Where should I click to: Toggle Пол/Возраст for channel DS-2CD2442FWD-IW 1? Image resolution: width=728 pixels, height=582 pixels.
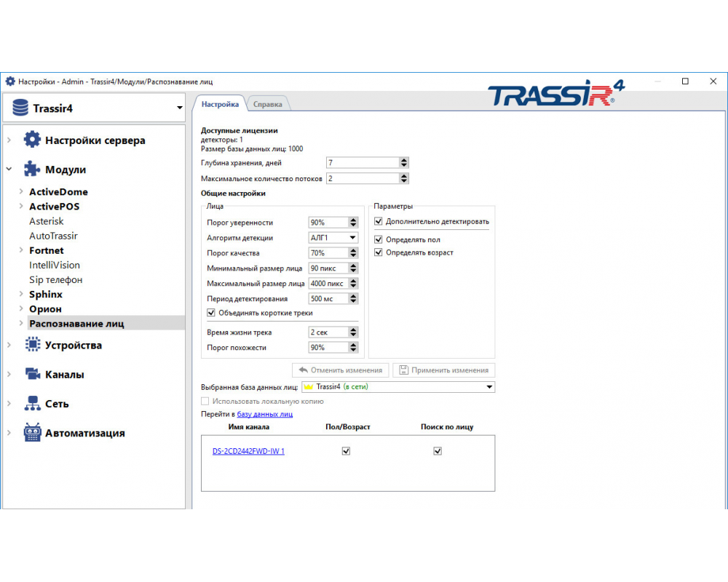click(x=346, y=451)
